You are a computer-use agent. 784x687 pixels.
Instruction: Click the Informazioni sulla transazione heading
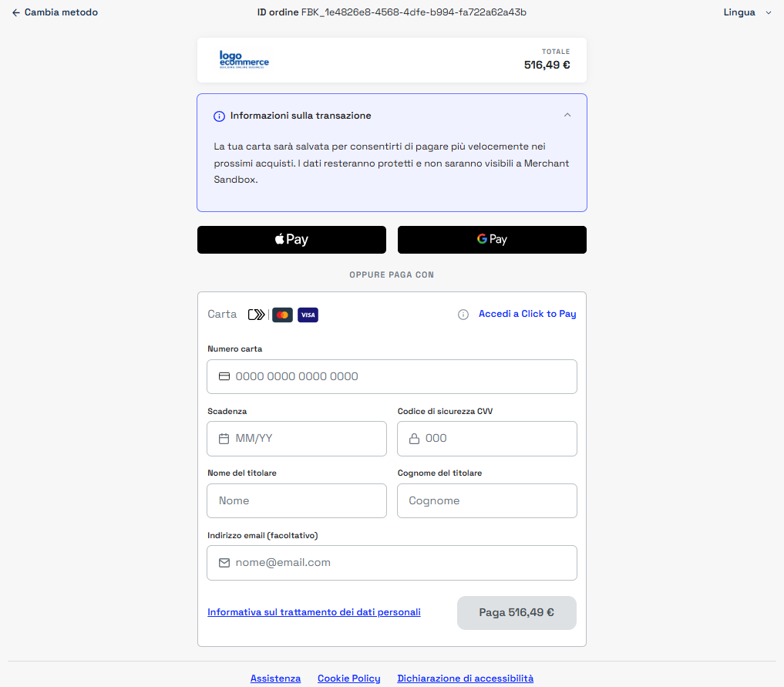[301, 116]
